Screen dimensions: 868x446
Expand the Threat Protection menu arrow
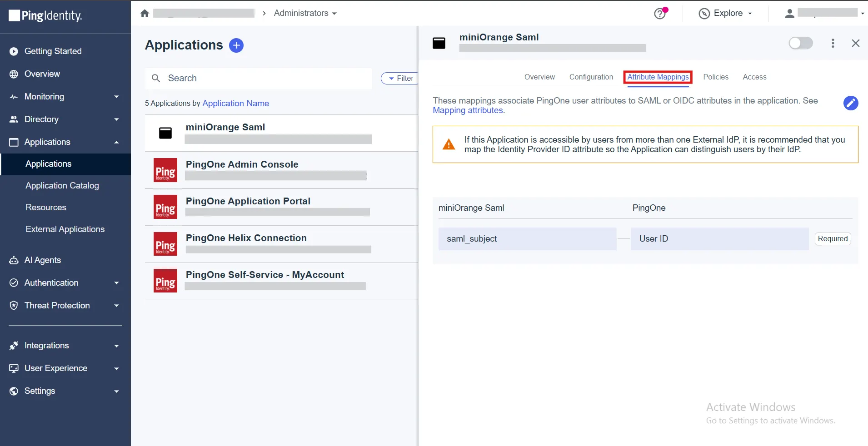116,306
